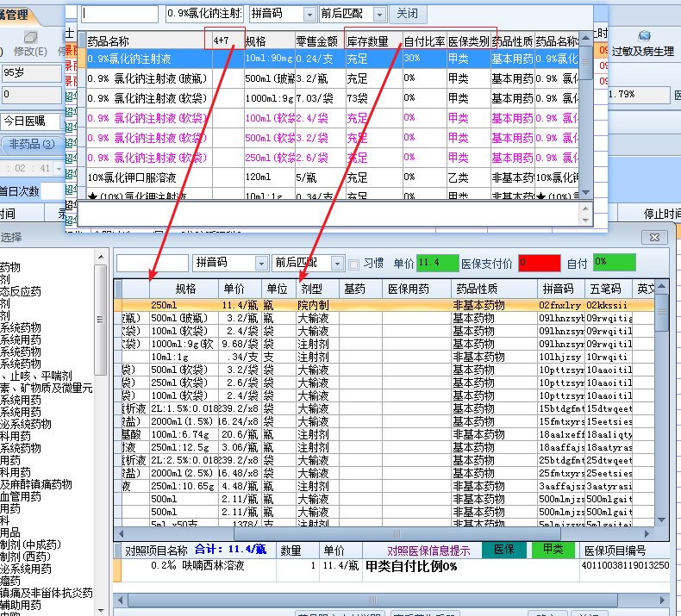Click the 剂型 column header in the 选择 table
The image size is (681, 616).
pyautogui.click(x=317, y=289)
